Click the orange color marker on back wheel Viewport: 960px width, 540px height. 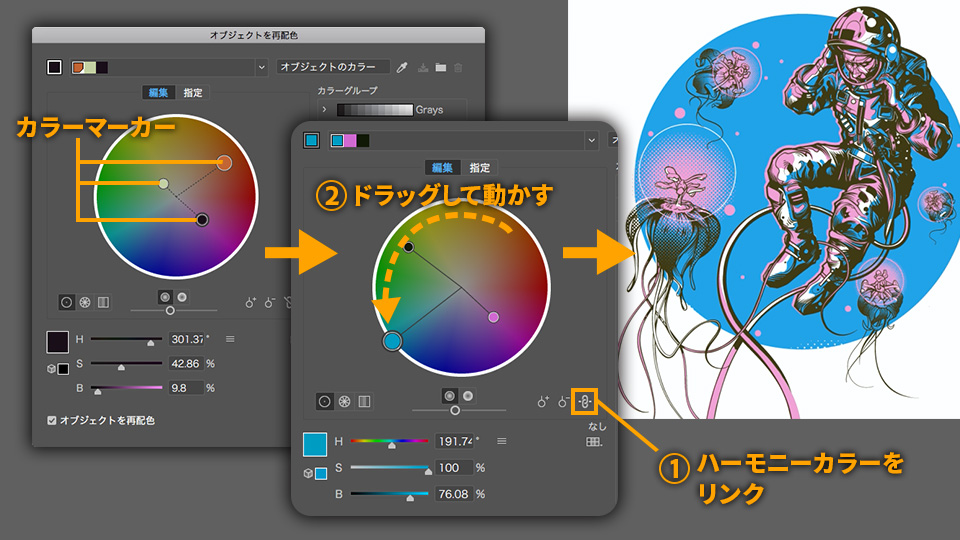pos(224,163)
